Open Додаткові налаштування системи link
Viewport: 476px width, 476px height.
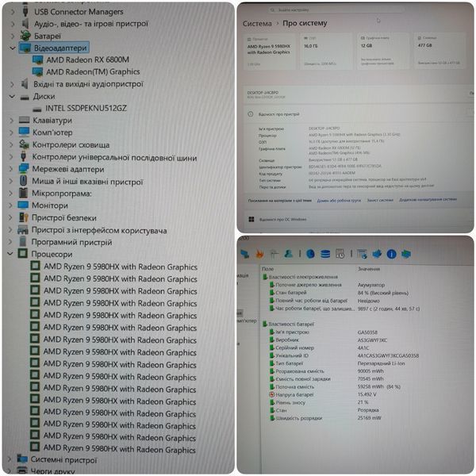[x=428, y=199]
